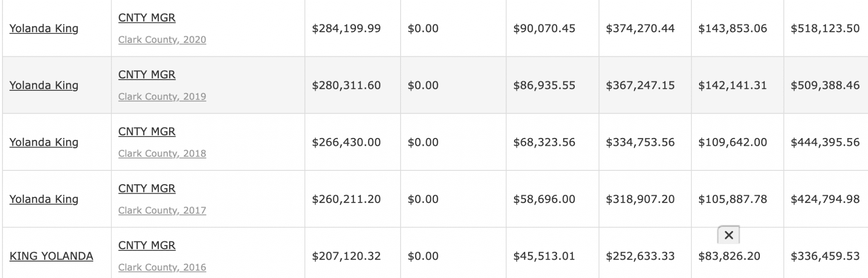Open the Clark County, 2017 link
The width and height of the screenshot is (868, 278).
click(x=162, y=211)
